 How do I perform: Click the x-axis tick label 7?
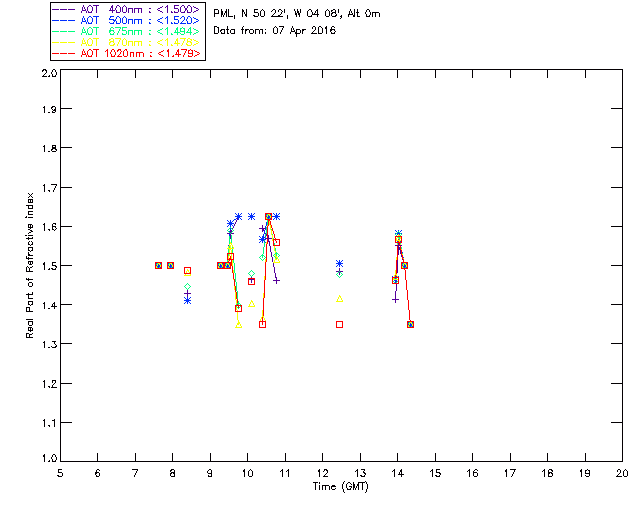135,473
